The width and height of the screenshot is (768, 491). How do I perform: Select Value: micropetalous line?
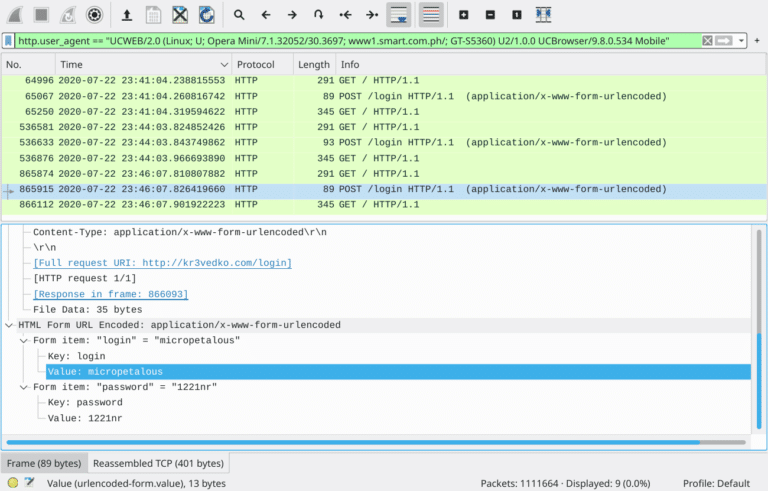pyautogui.click(x=398, y=371)
